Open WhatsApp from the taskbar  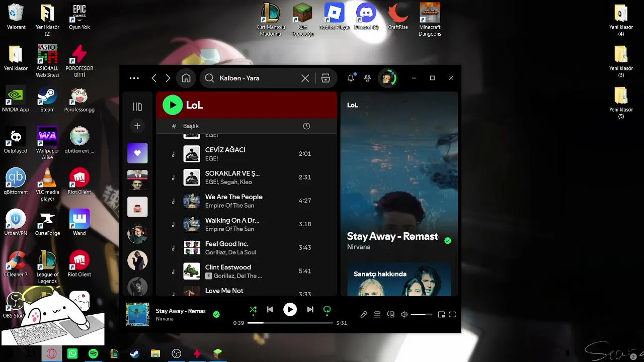coord(72,354)
